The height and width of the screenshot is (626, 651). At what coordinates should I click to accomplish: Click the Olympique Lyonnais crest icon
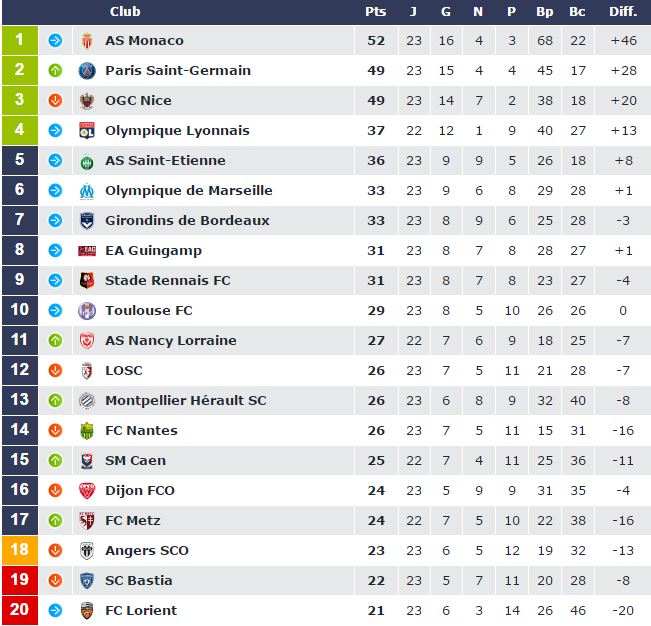click(87, 130)
